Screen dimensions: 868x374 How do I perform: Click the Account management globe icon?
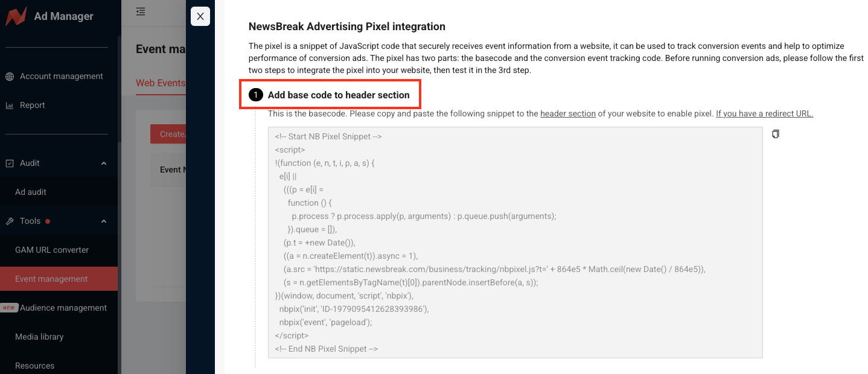(10, 77)
